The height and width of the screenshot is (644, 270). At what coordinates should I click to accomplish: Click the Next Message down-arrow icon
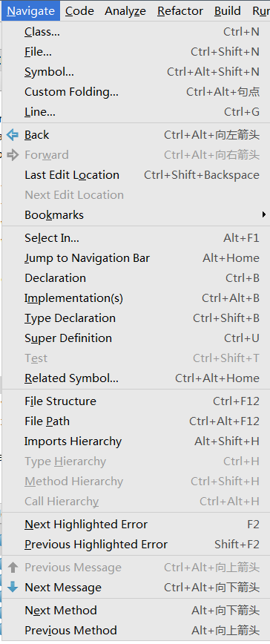point(13,588)
